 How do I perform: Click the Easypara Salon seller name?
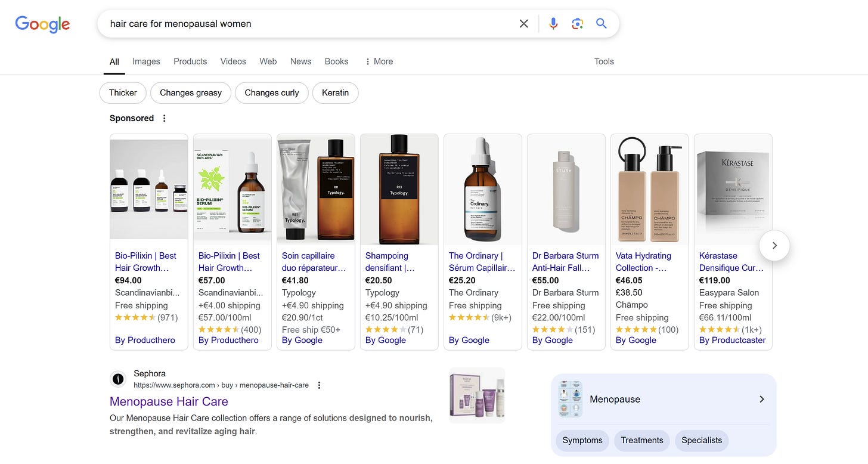click(x=729, y=293)
